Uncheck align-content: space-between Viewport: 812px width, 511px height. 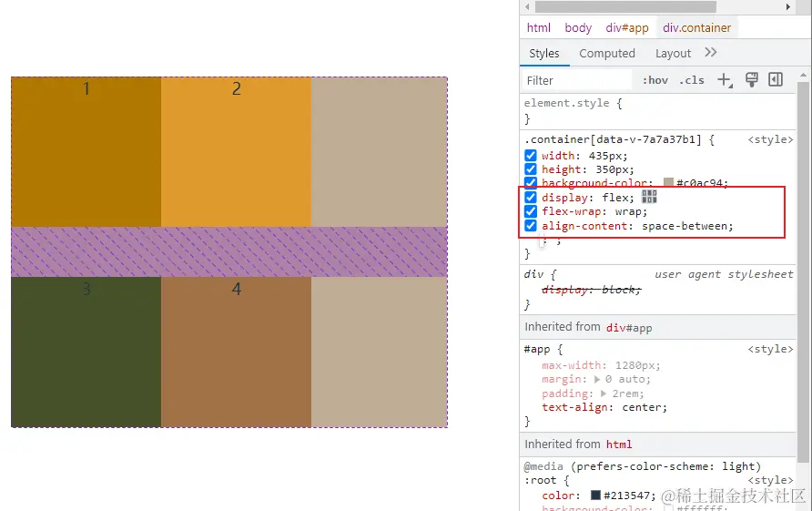tap(531, 226)
